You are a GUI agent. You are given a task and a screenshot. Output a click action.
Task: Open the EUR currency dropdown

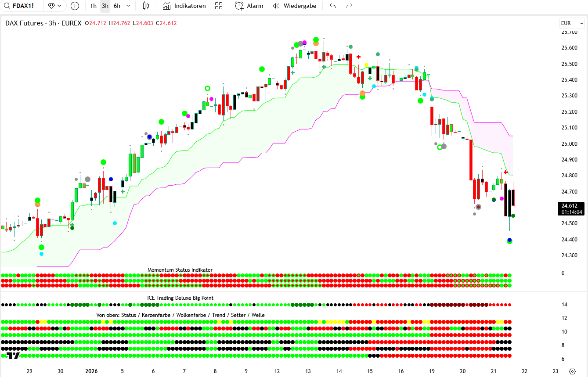572,23
